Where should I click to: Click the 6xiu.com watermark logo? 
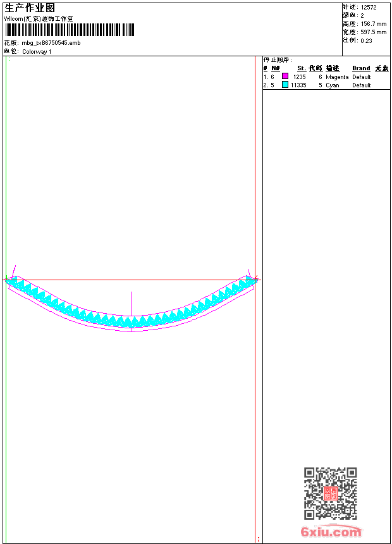(331, 532)
